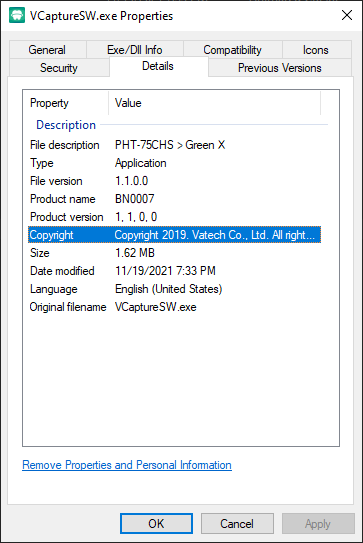Viewport: 363px width, 543px height.
Task: Select the Date modified row
Action: click(175, 271)
